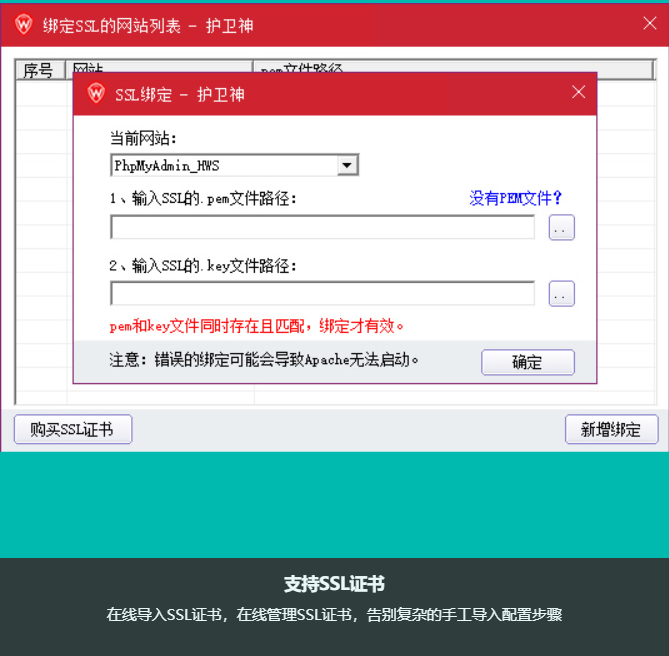Click the 护卫神 logo in main title bar
The width and height of the screenshot is (669, 656).
coord(24,25)
